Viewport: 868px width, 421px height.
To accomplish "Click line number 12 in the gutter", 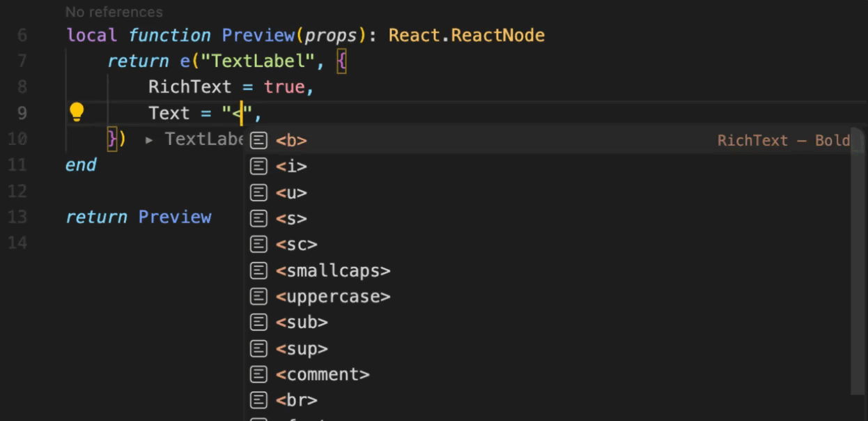I will (17, 191).
